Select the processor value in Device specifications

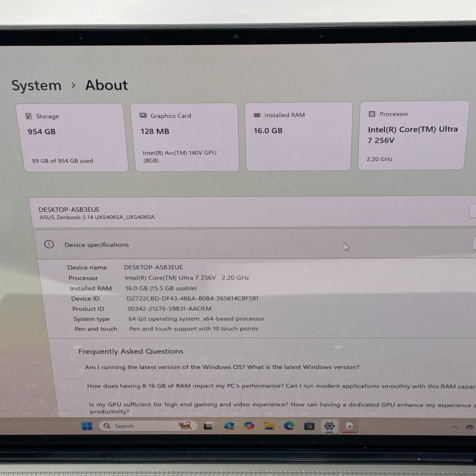[x=187, y=278]
